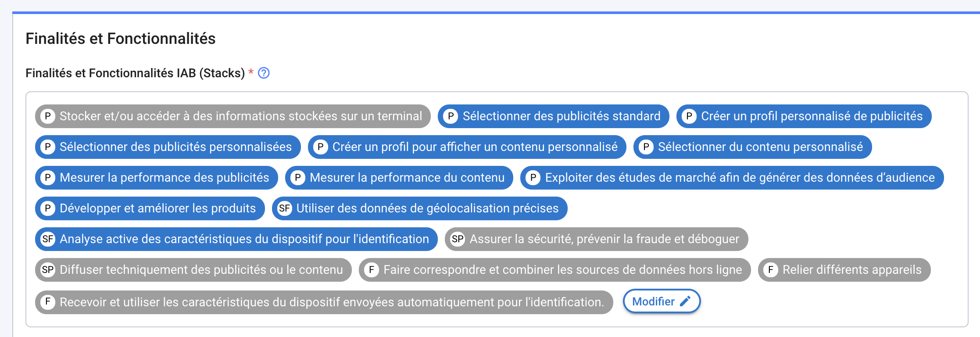Click the pencil icon on Modifier button
This screenshot has height=337, width=980.
685,301
